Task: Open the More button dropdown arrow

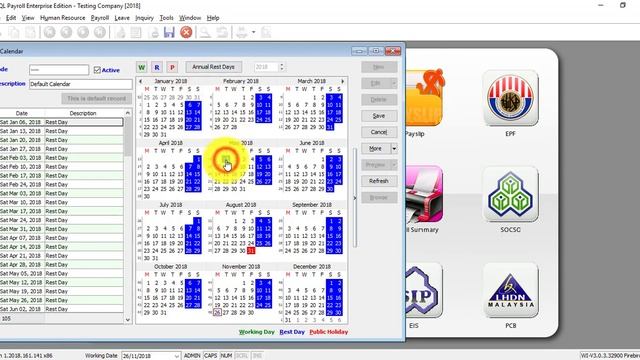Action: click(394, 149)
